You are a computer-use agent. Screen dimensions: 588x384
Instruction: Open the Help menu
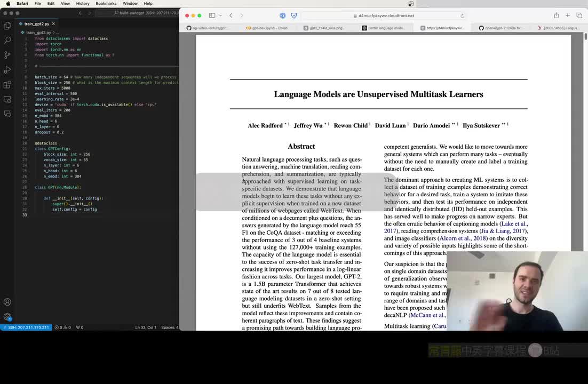click(x=148, y=3)
